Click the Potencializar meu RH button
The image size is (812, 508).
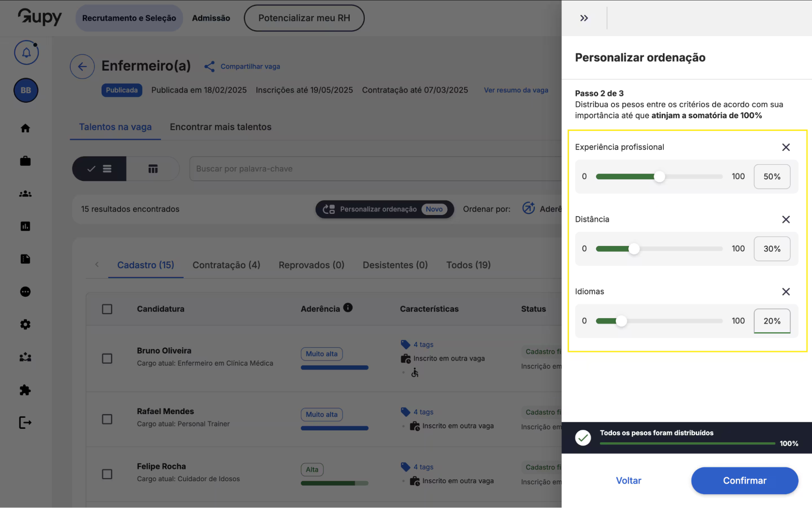pyautogui.click(x=304, y=18)
